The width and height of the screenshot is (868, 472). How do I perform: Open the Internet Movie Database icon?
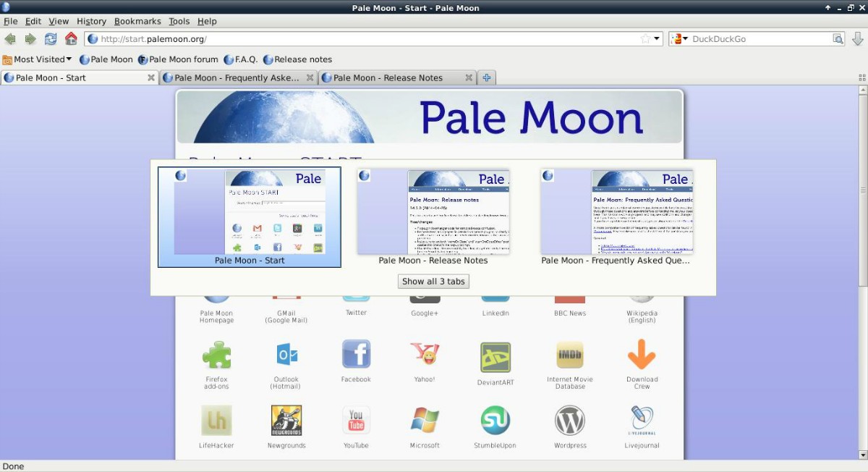pyautogui.click(x=570, y=355)
